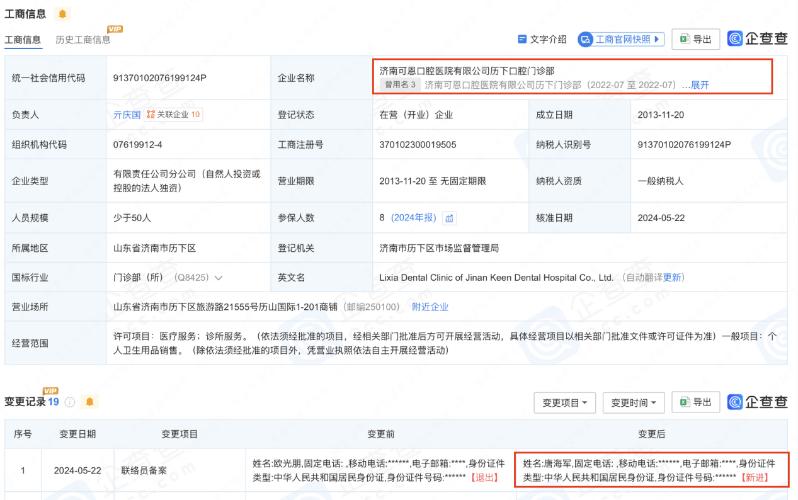Click the English name Lixia Dental Clinic text

496,277
